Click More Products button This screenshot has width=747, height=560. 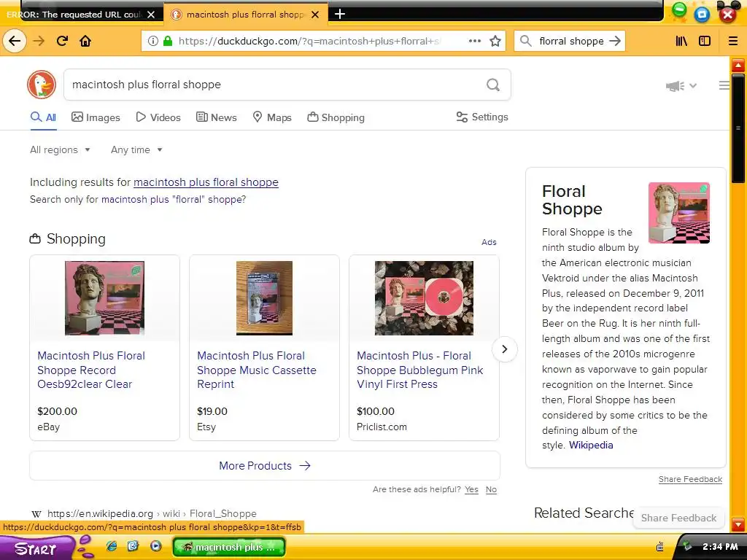264,466
